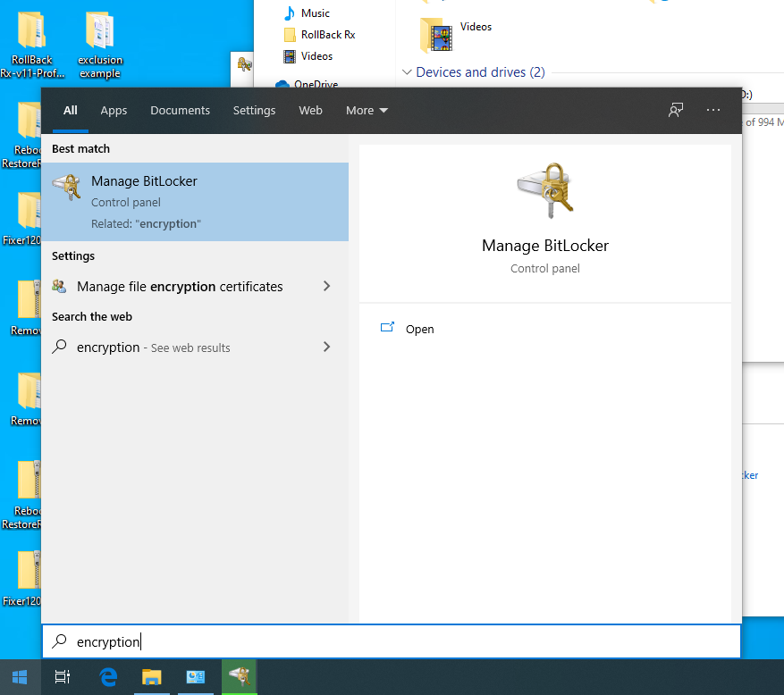
Task: Click the BitLocker taskbar icon
Action: [240, 677]
